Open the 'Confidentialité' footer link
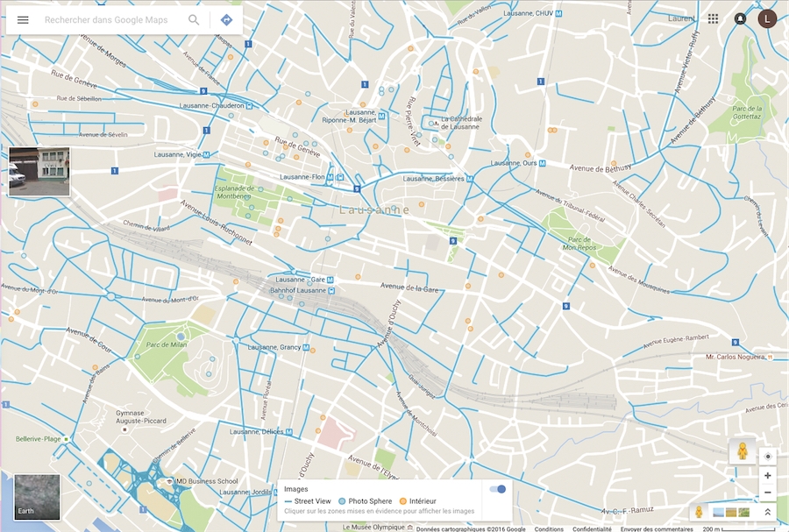Viewport: 789px width, 532px height. click(592, 528)
